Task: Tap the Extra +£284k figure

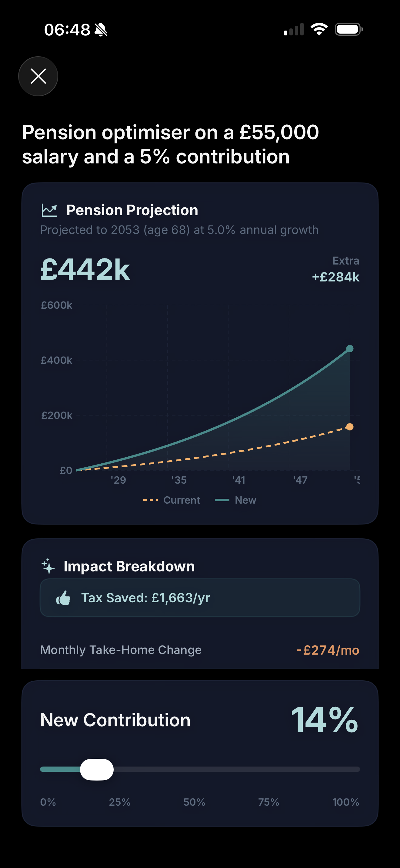Action: point(335,277)
